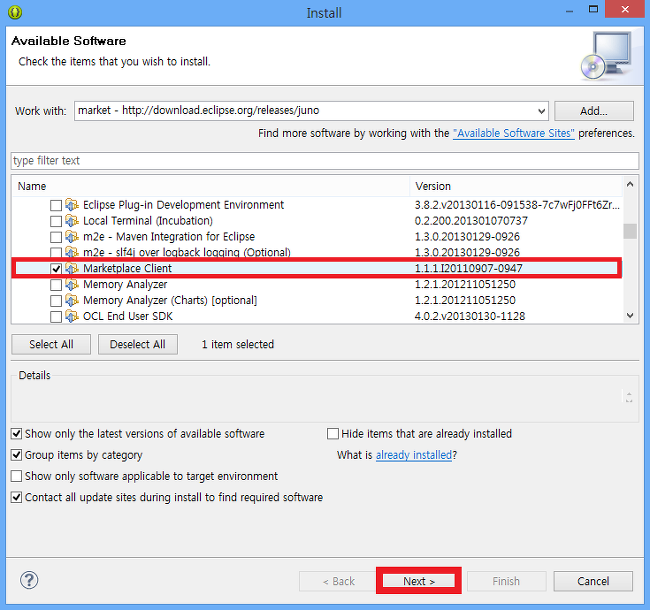The height and width of the screenshot is (610, 650).
Task: Select version 0.2.200.201301070737 cell
Action: 471,221
